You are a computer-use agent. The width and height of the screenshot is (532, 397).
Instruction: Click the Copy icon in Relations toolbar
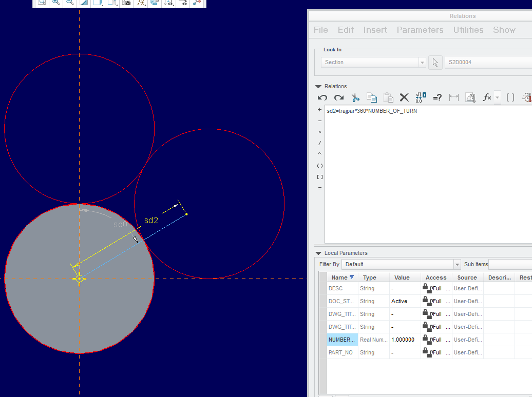[371, 97]
